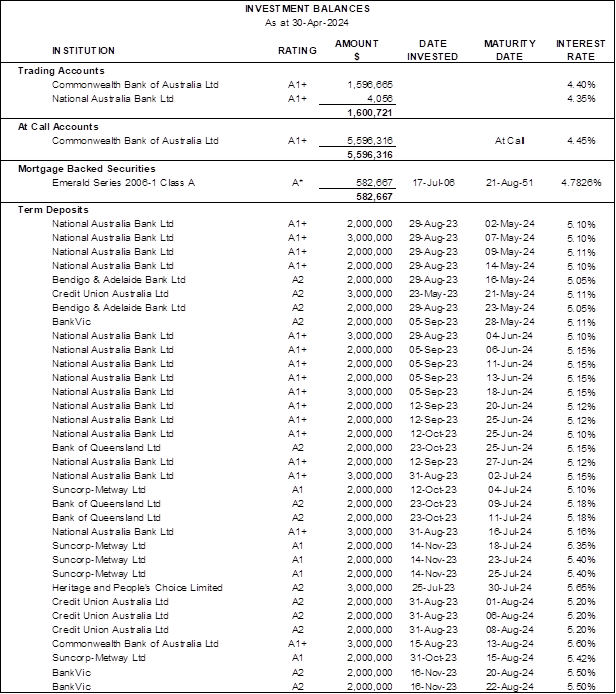The width and height of the screenshot is (616, 694).
Task: Click the maturity date 25-Jul-24
Action: (x=509, y=574)
